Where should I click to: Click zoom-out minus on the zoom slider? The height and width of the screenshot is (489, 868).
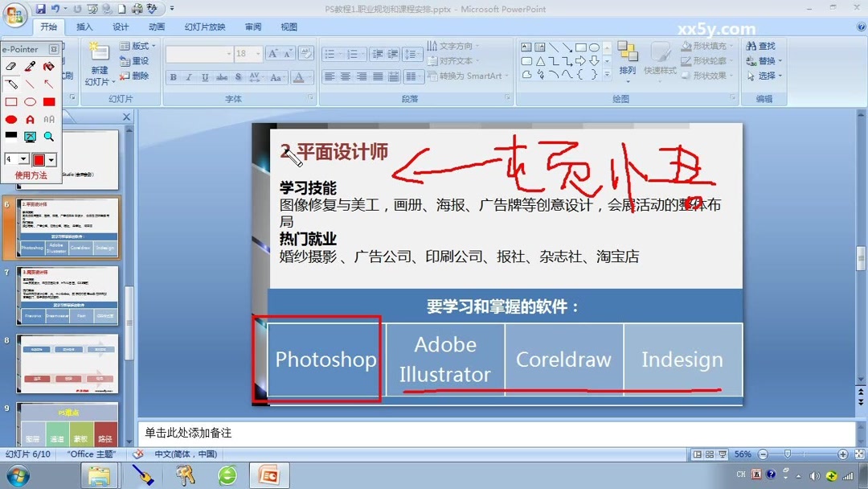[x=763, y=454]
